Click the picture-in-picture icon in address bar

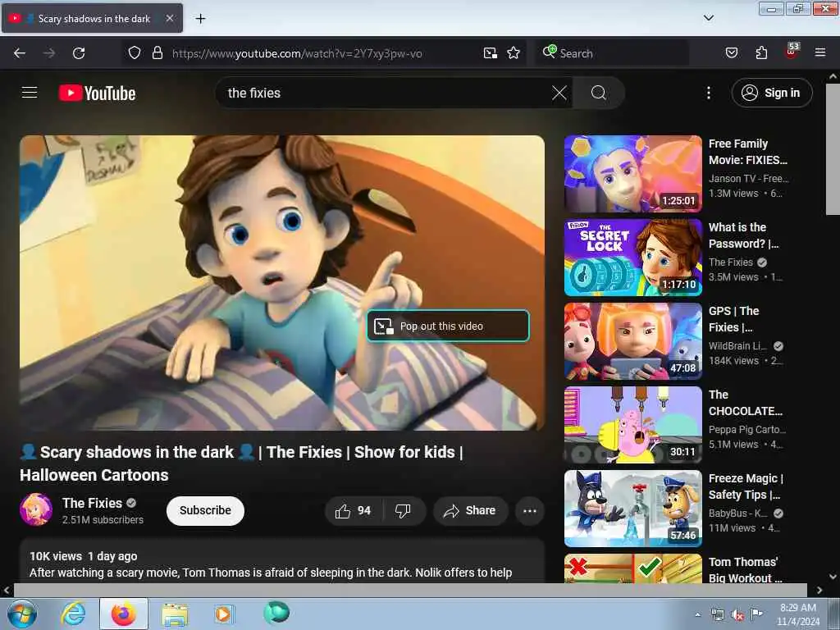coord(491,53)
